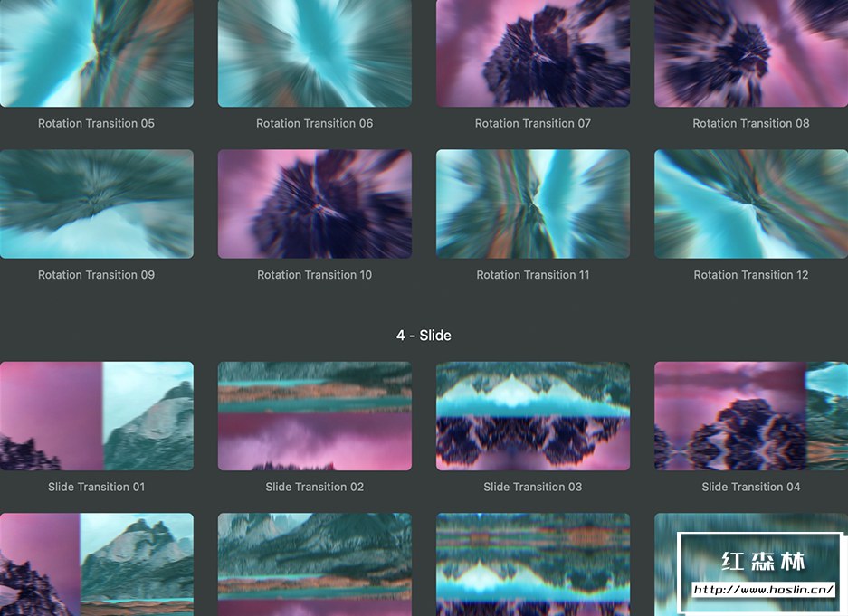
Task: Click the "Slide Transition 03" label
Action: tap(533, 487)
